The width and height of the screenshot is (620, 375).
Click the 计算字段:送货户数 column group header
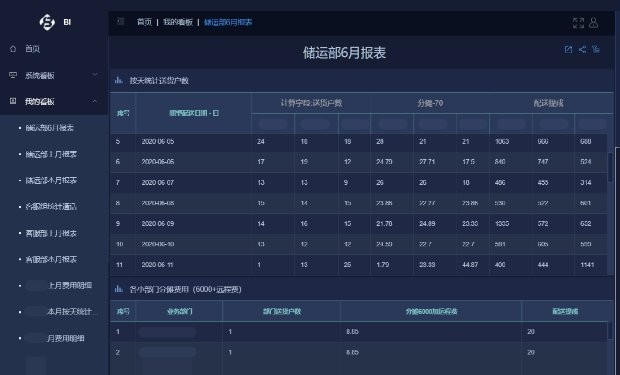click(311, 103)
